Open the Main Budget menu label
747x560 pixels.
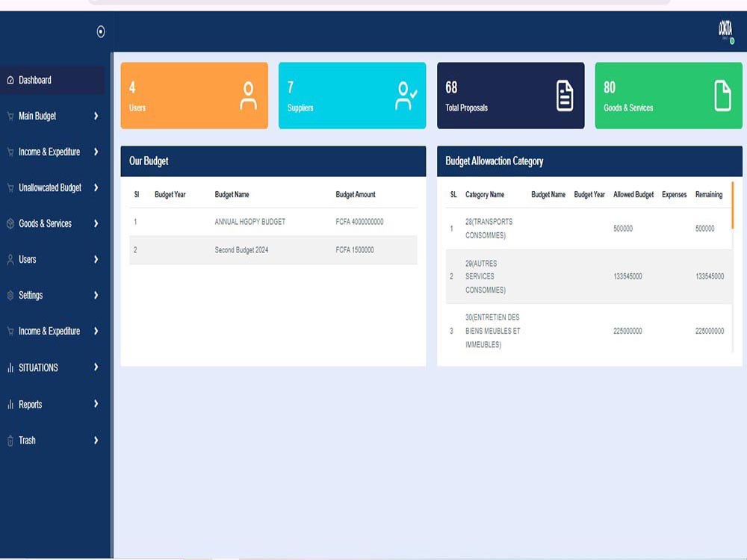[x=37, y=116]
